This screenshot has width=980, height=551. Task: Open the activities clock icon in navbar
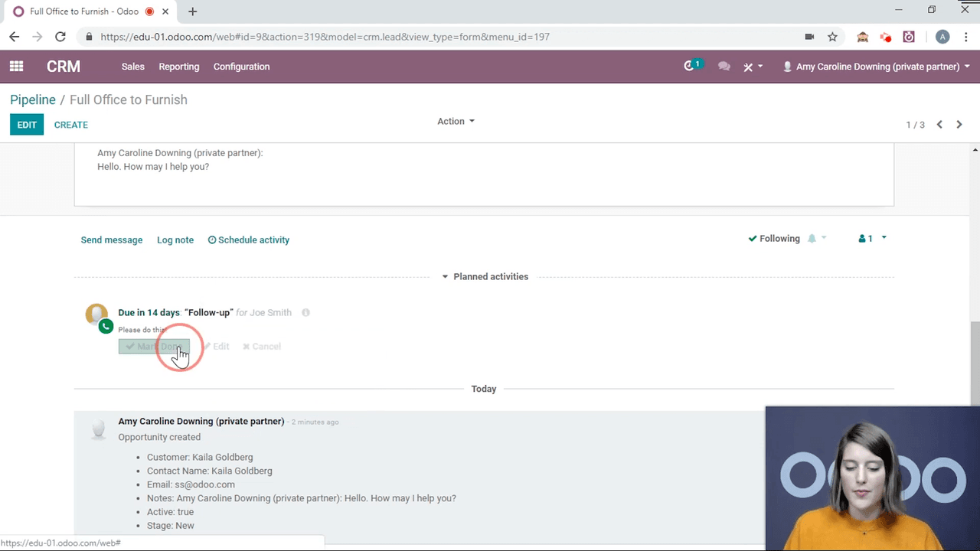(x=691, y=67)
